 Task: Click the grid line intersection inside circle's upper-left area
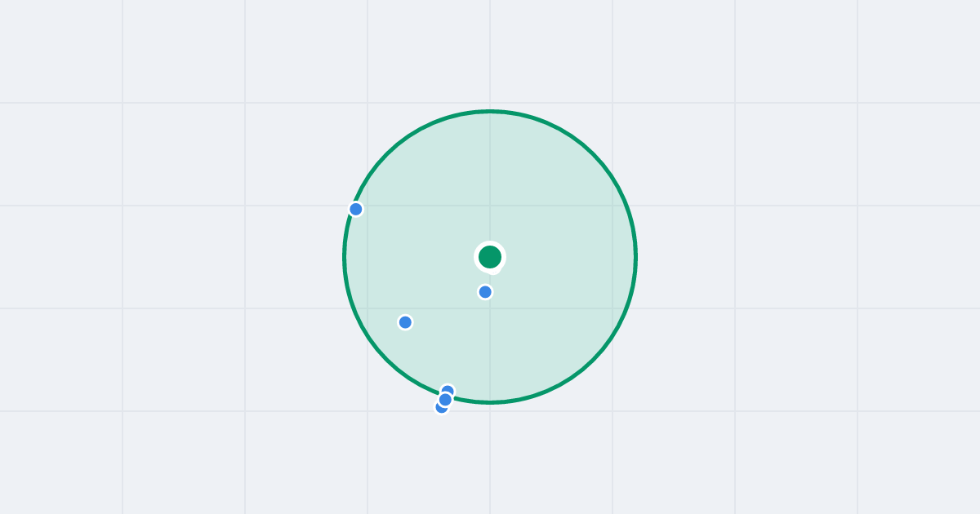point(367,206)
